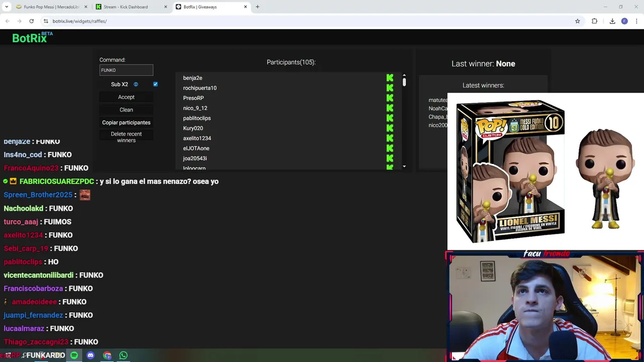644x362 pixels.
Task: Reload the page
Action: (x=31, y=21)
